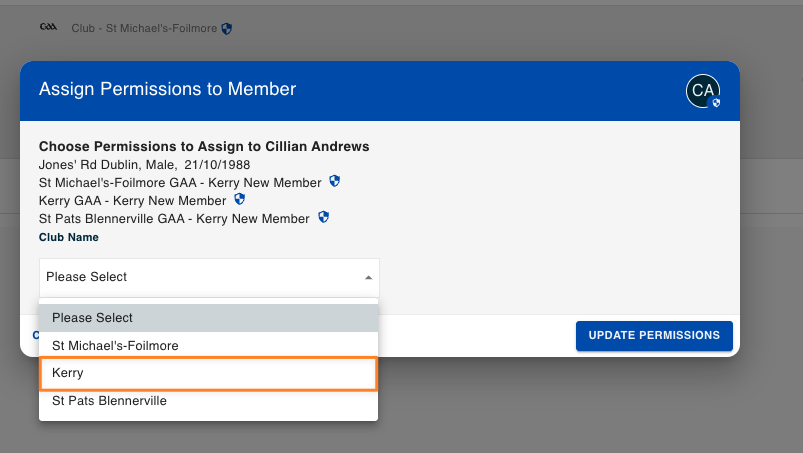This screenshot has height=453, width=803.
Task: Select St Michael's-Foilmore from club list
Action: (x=208, y=346)
